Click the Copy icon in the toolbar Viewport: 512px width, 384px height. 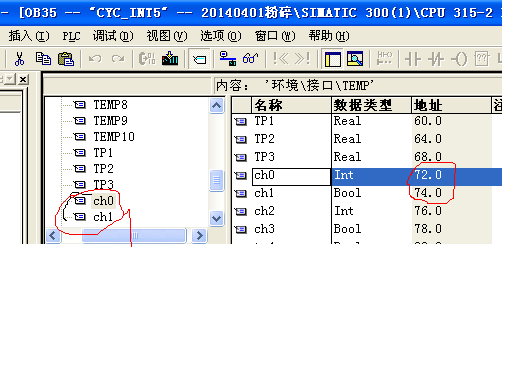coord(43,59)
